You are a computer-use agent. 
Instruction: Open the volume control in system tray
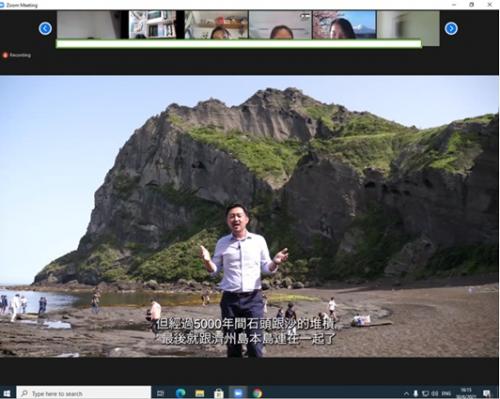tap(435, 394)
